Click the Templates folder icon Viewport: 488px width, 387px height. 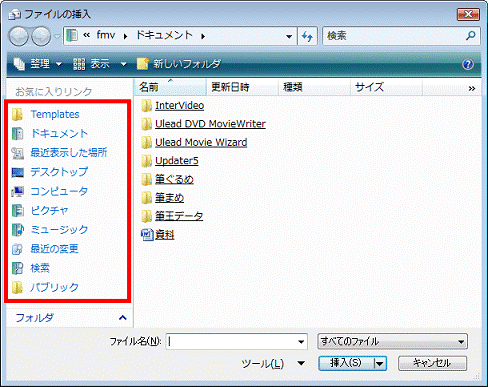click(17, 114)
